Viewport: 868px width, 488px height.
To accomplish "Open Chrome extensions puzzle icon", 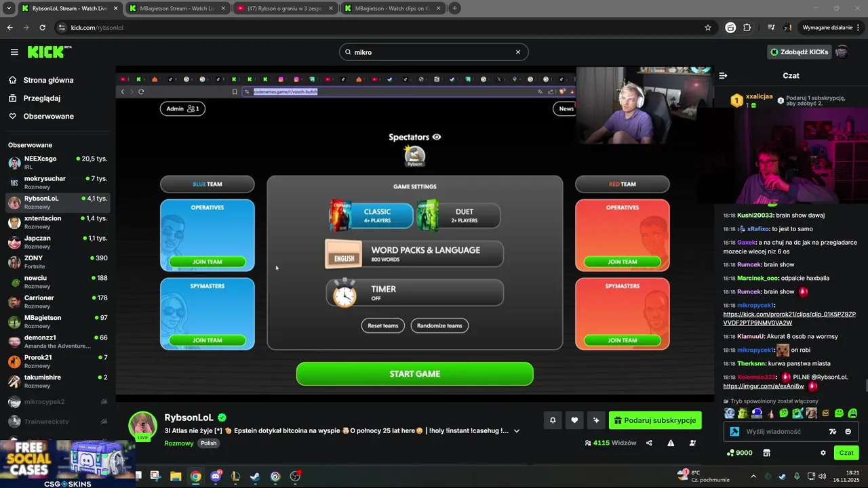I will tap(747, 28).
